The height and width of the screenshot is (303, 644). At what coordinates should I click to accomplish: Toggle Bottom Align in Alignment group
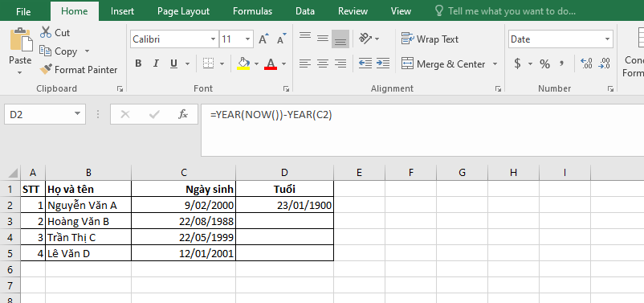(340, 39)
